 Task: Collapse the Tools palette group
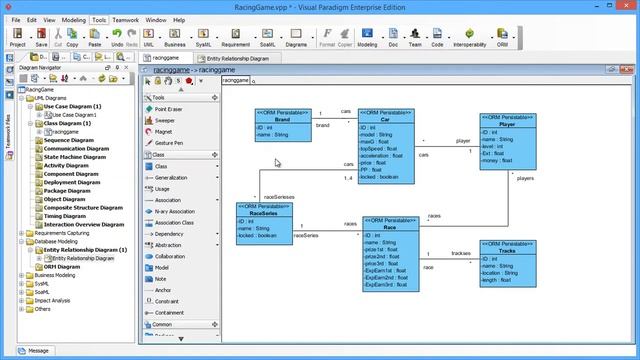(215, 98)
